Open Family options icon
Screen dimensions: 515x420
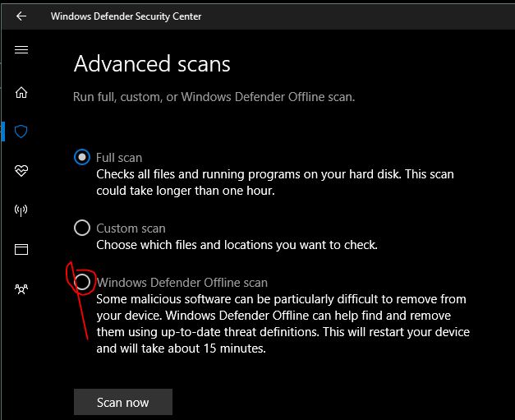pos(21,288)
